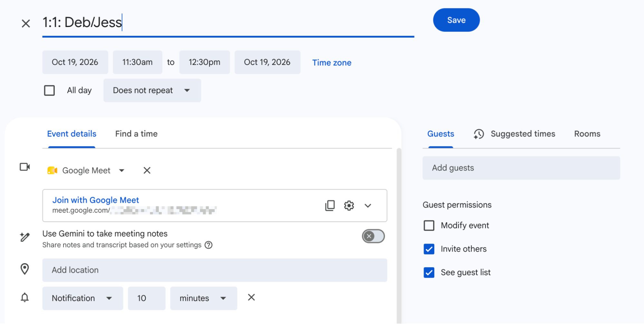Click the event details vertical scrollbar
The image size is (644, 324).
point(399,236)
